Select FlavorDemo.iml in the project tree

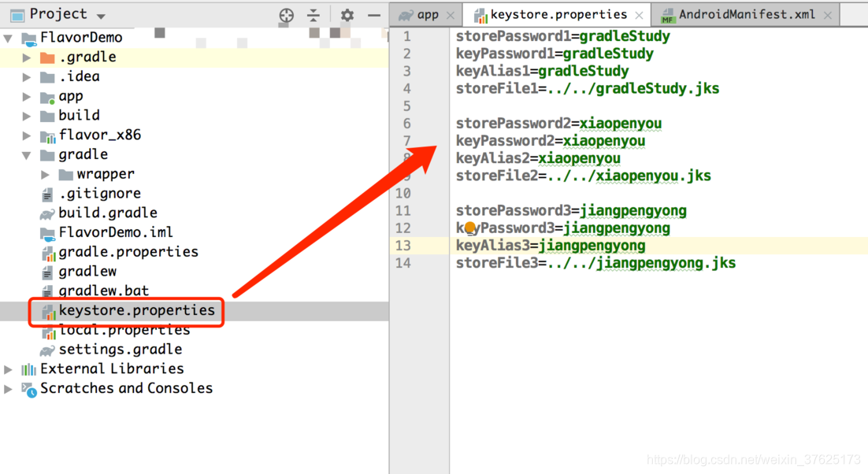116,232
